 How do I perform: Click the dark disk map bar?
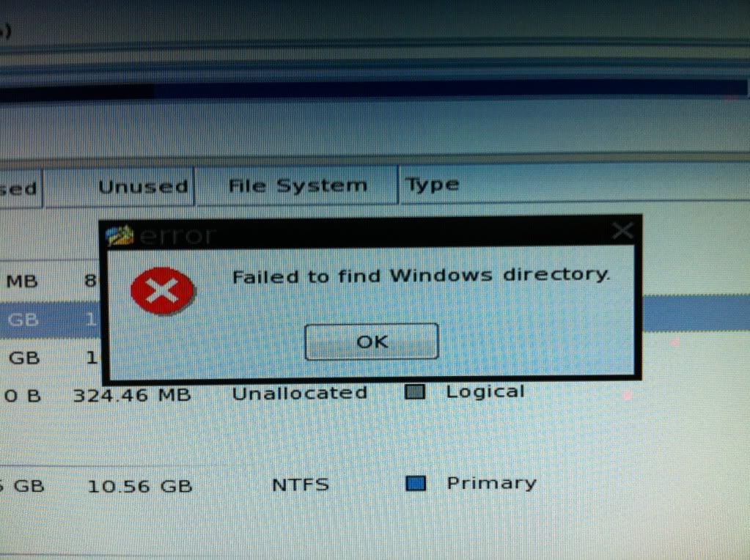click(x=373, y=91)
